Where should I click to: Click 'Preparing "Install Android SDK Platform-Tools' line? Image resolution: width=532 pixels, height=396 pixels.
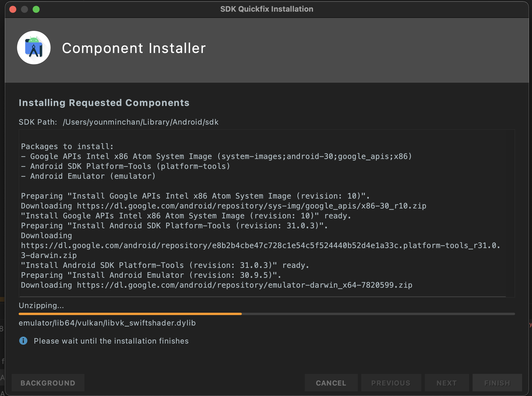click(174, 226)
